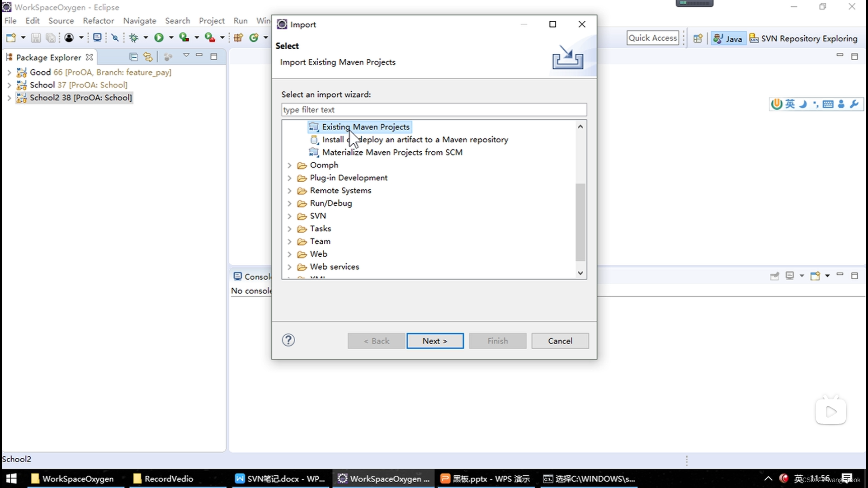Click the Run menu item
868x488 pixels.
[240, 20]
